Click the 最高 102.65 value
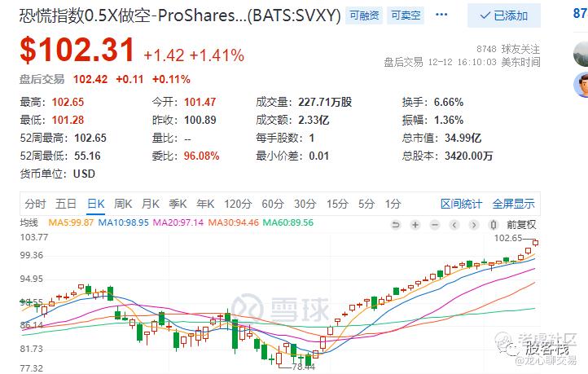This screenshot has width=588, height=374. pos(68,102)
